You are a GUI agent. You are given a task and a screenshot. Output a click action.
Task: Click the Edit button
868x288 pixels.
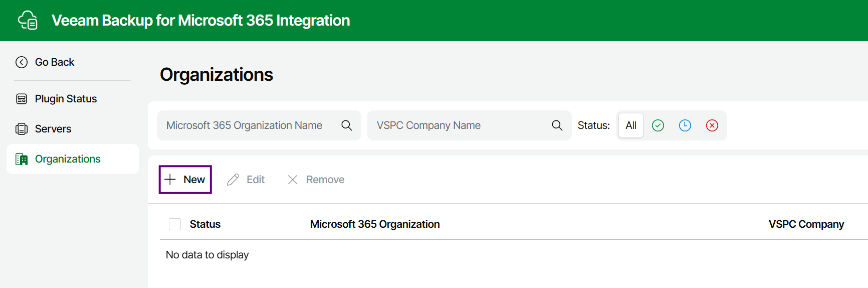point(246,180)
